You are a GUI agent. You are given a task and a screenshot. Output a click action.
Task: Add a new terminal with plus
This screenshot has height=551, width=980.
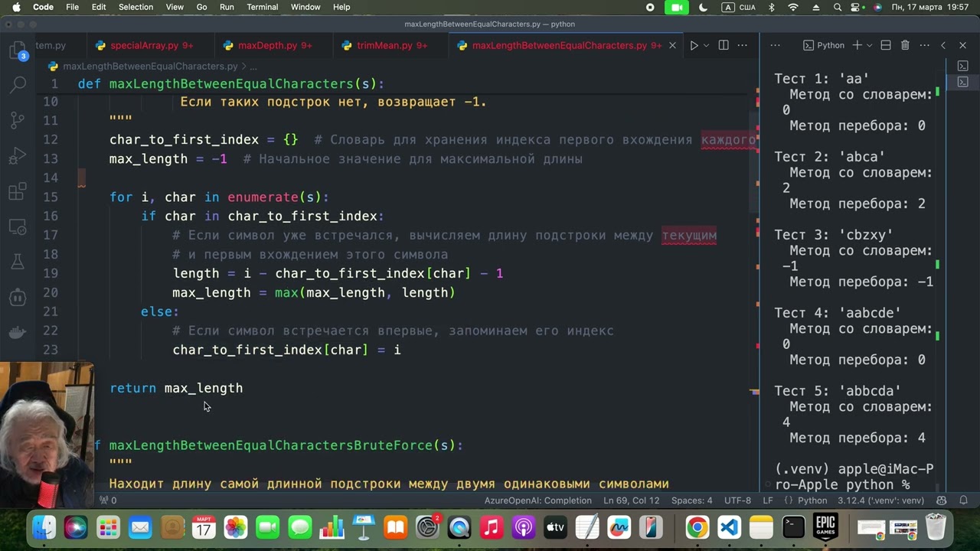click(x=857, y=45)
